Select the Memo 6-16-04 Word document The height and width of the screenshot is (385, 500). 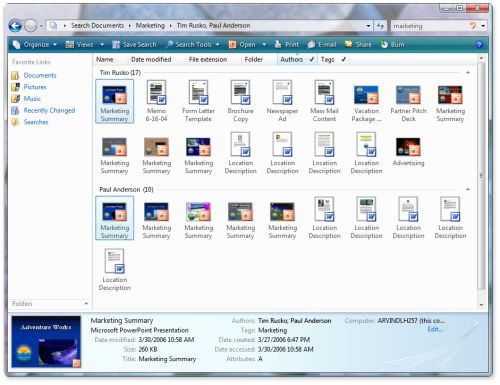[x=156, y=101]
